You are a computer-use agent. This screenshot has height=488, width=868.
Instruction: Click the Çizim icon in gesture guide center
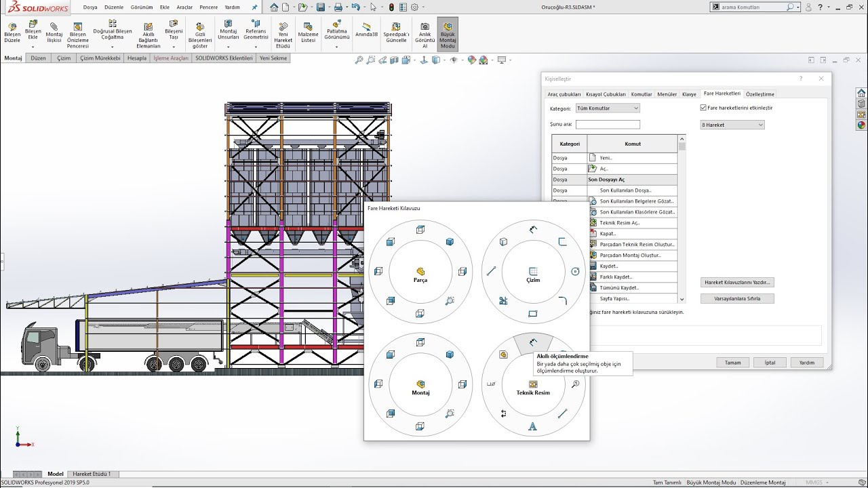(533, 271)
